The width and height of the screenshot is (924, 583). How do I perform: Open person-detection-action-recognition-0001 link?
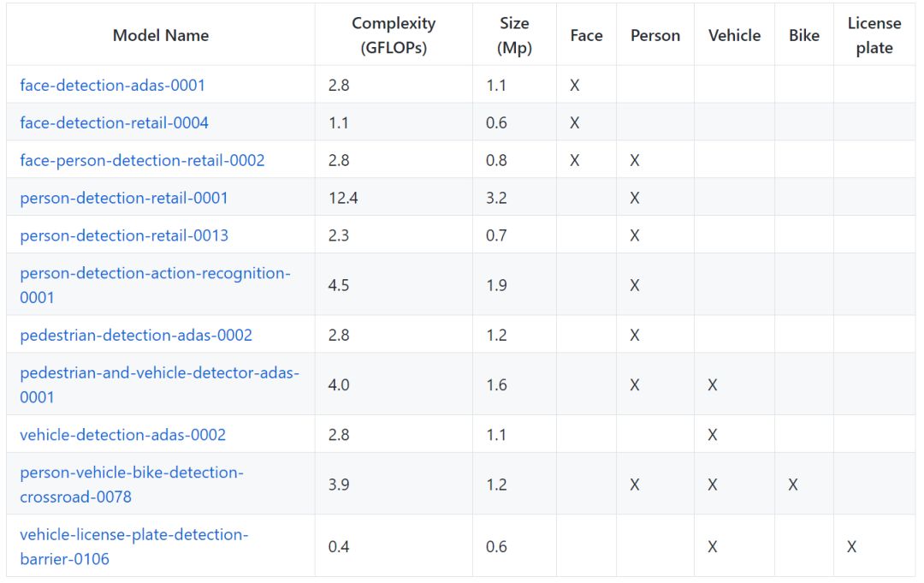(155, 273)
